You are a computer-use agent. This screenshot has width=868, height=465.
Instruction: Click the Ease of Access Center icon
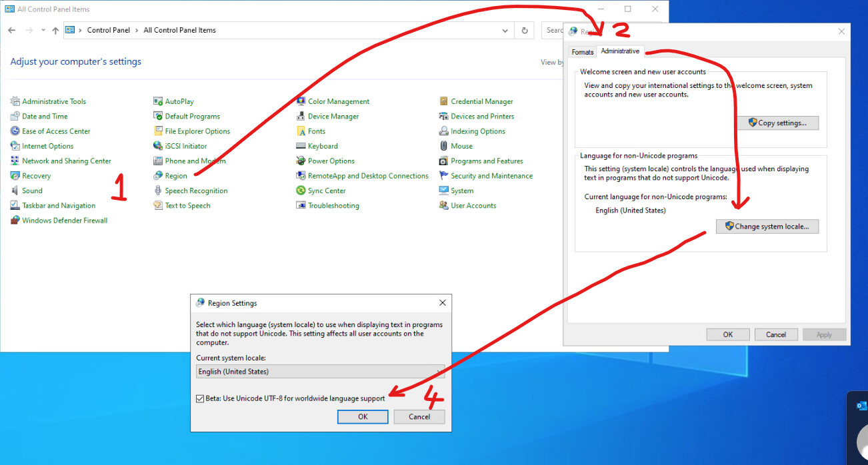(x=15, y=131)
